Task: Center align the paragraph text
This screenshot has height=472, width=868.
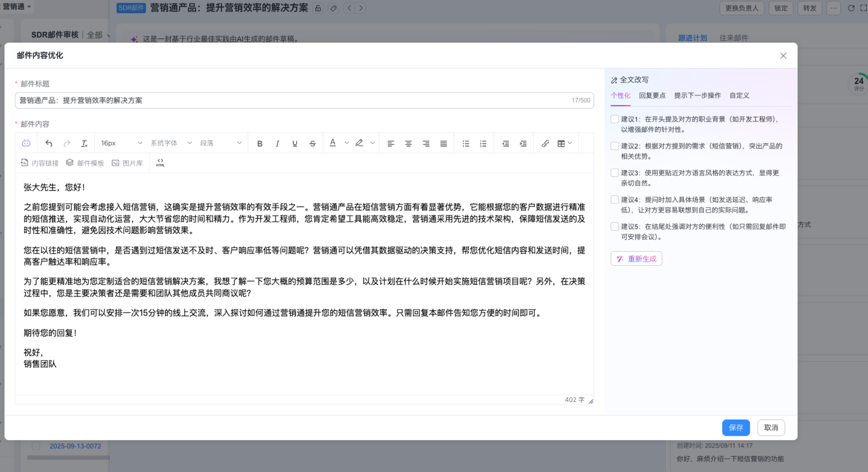Action: coord(408,144)
